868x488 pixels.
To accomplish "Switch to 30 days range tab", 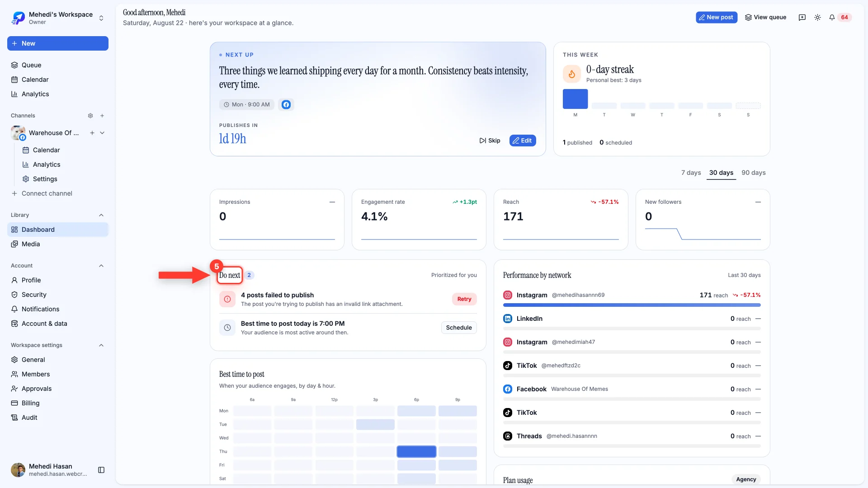I will [x=721, y=173].
